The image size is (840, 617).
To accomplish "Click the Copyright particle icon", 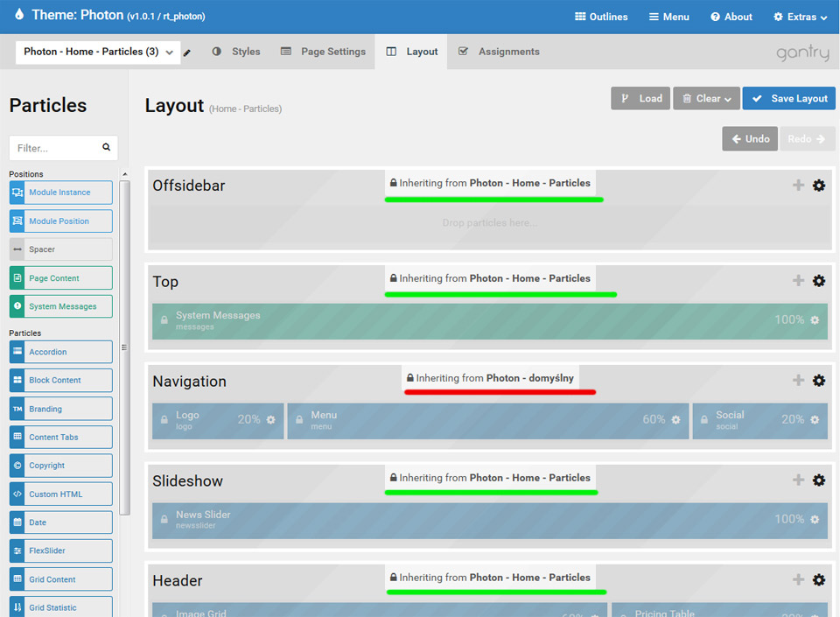I will click(17, 466).
